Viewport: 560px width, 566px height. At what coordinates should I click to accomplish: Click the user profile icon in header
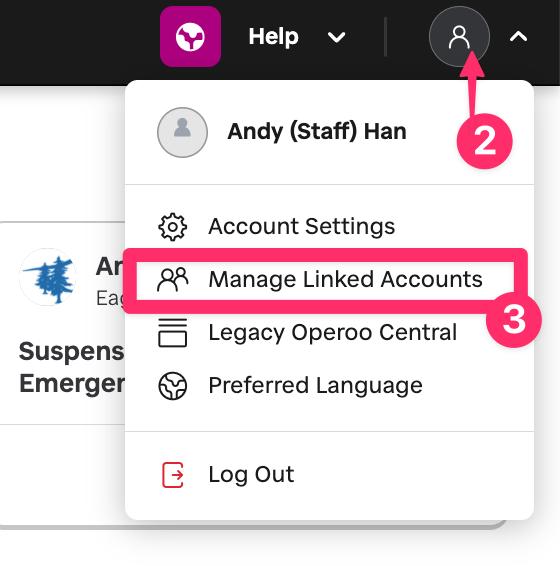point(459,36)
